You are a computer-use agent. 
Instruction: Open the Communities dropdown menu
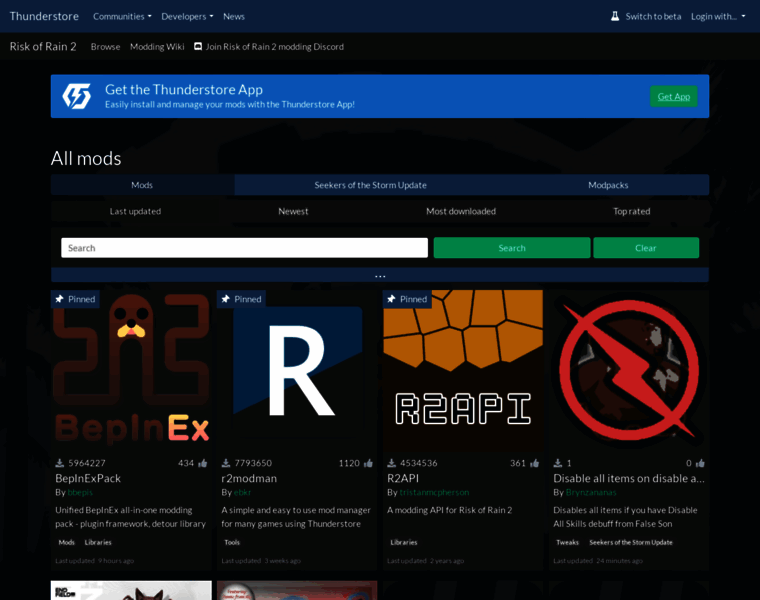[x=122, y=16]
